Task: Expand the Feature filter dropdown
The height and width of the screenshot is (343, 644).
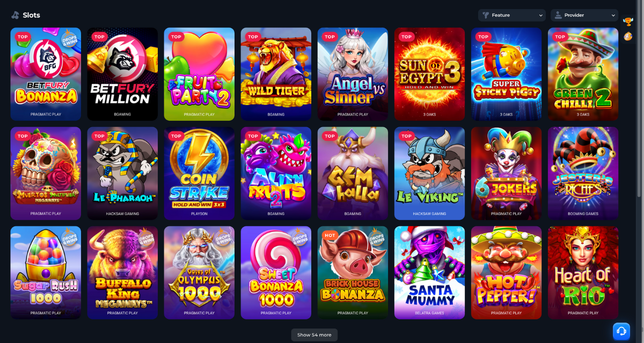Action: pyautogui.click(x=512, y=15)
